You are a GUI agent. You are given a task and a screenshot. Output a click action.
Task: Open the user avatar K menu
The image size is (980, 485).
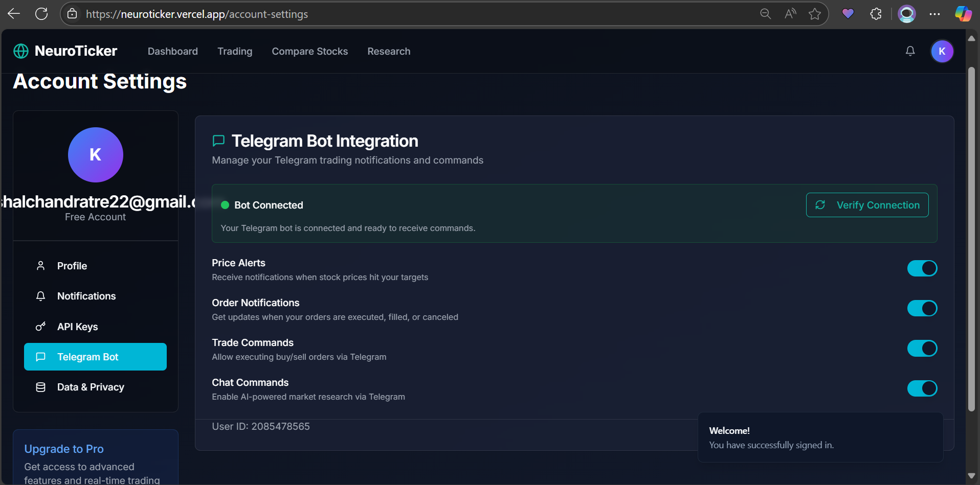(942, 51)
